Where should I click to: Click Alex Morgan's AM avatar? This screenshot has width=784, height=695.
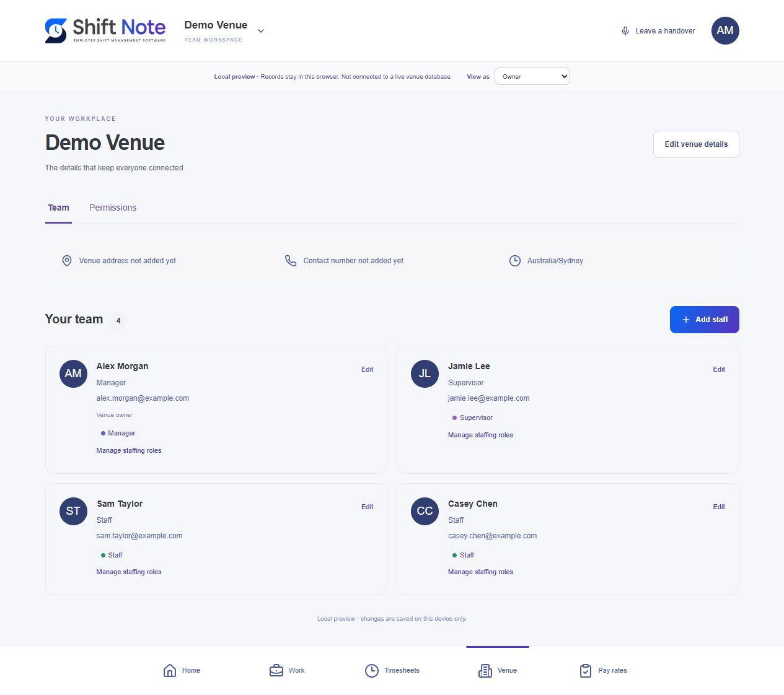click(x=73, y=374)
